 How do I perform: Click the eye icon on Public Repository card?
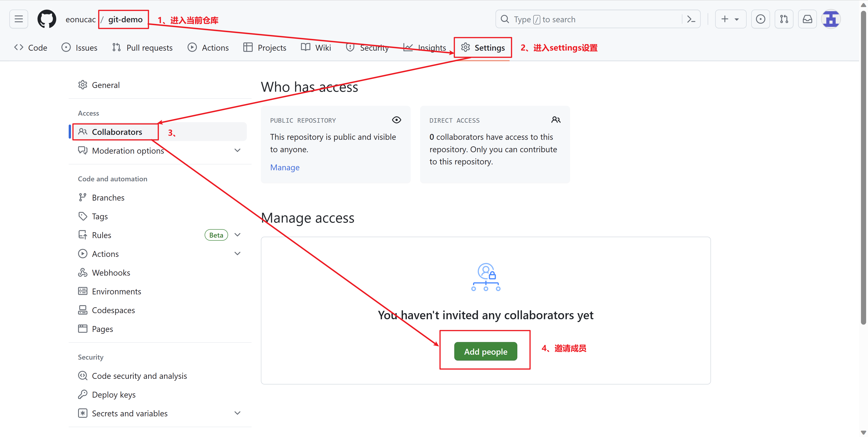click(396, 120)
